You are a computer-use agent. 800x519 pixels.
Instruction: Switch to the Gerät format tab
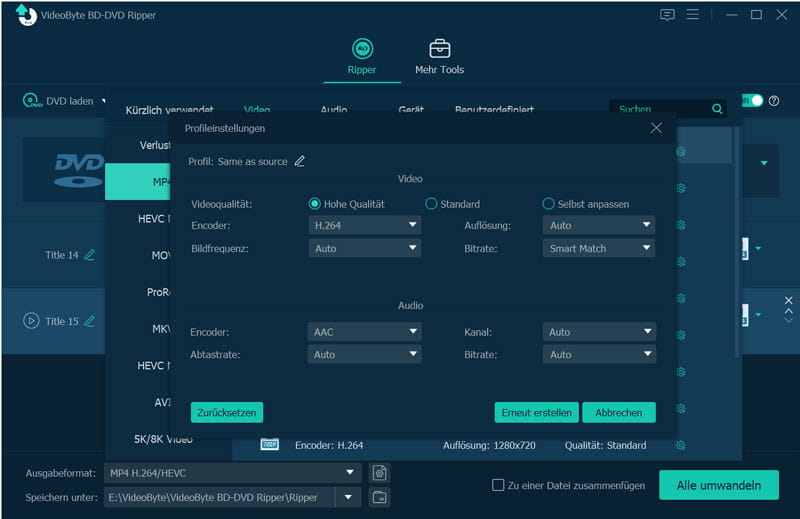click(411, 110)
